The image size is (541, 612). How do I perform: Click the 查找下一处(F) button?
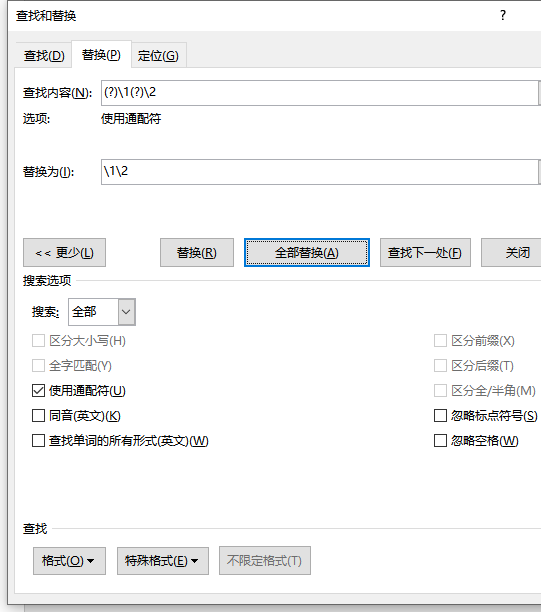425,253
